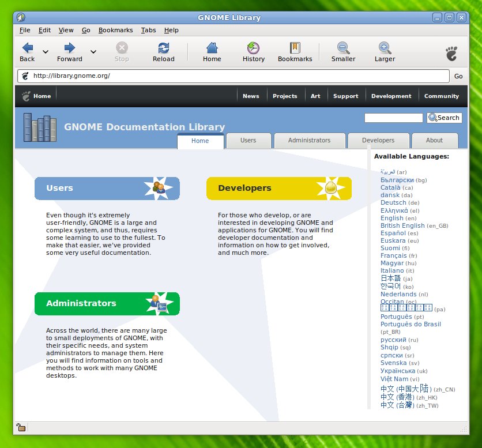482x448 pixels.
Task: Click the Search button
Action: 444,118
